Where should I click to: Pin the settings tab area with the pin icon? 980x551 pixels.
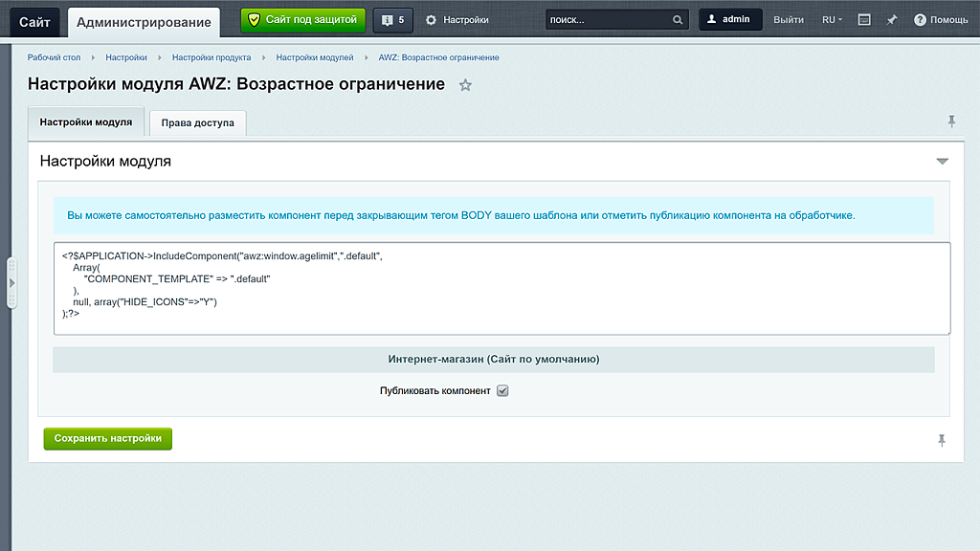point(952,120)
